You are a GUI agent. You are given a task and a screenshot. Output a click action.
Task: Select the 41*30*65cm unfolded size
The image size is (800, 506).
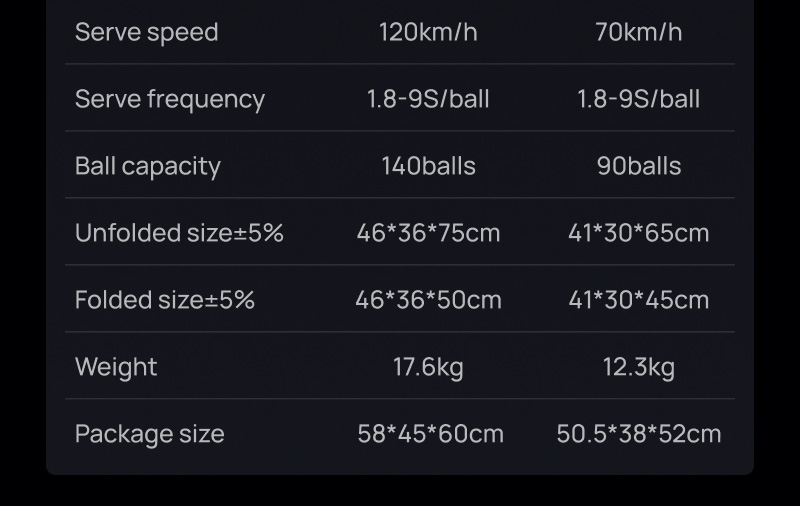point(638,233)
